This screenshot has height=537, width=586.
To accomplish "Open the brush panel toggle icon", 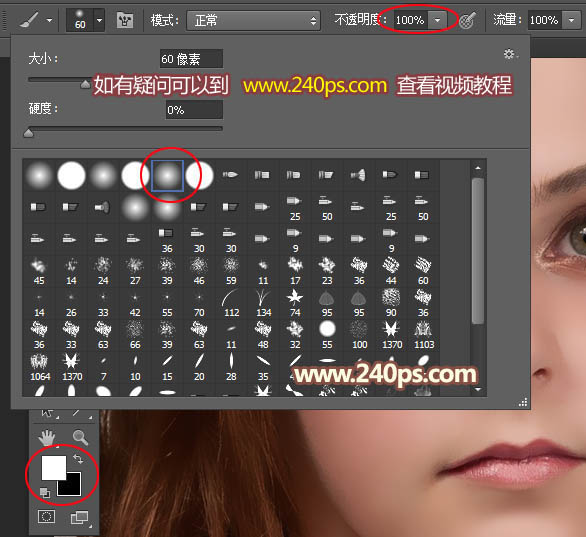I will click(x=125, y=20).
